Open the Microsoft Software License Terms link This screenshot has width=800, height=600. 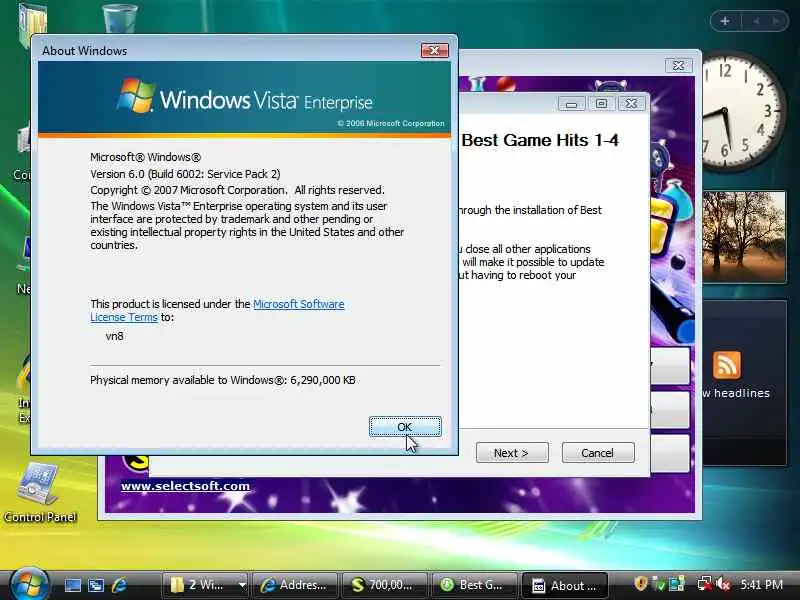(x=217, y=310)
